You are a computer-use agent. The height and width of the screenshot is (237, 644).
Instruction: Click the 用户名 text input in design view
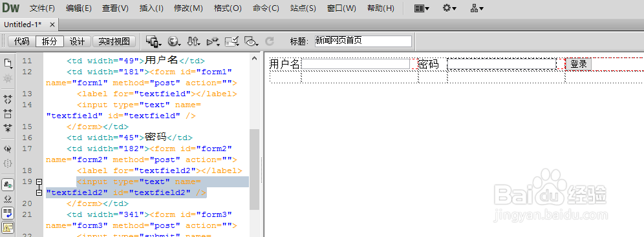(356, 64)
